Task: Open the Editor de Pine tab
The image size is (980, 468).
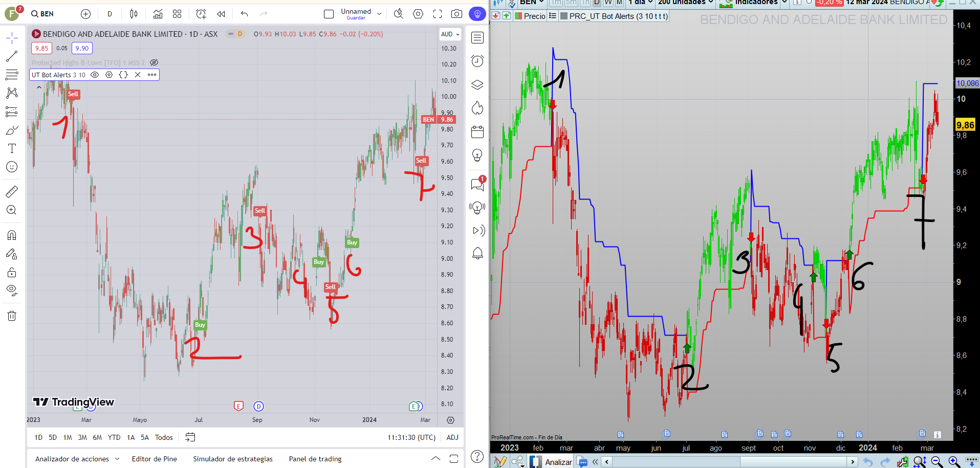Action: coord(155,459)
